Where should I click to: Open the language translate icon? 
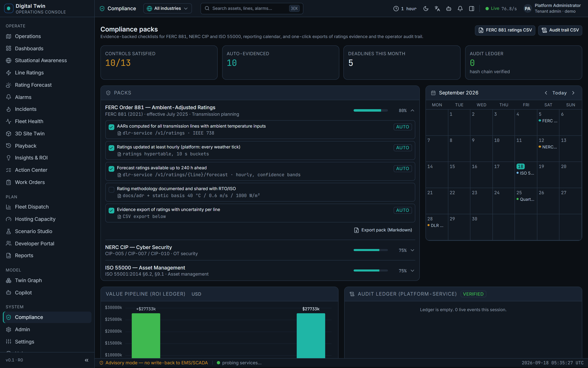click(437, 9)
